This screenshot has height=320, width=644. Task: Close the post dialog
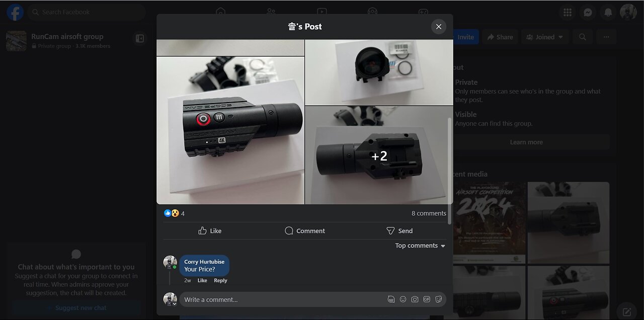pyautogui.click(x=439, y=27)
